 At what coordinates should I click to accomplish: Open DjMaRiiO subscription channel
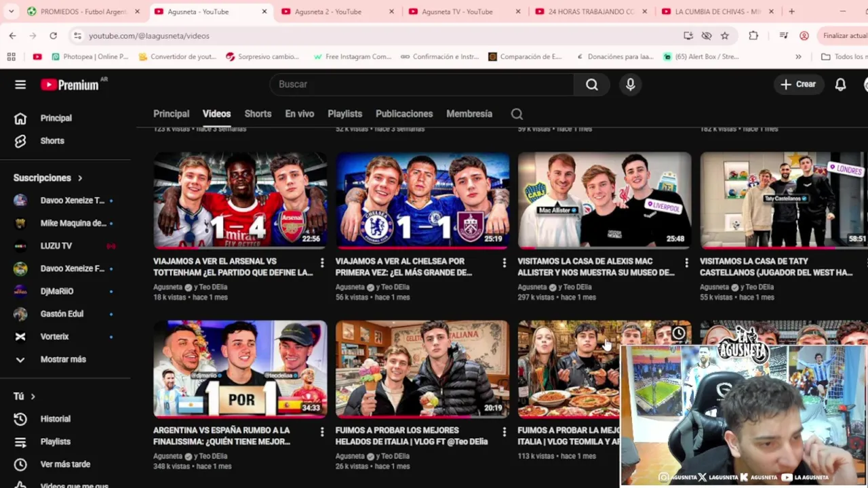pyautogui.click(x=65, y=291)
